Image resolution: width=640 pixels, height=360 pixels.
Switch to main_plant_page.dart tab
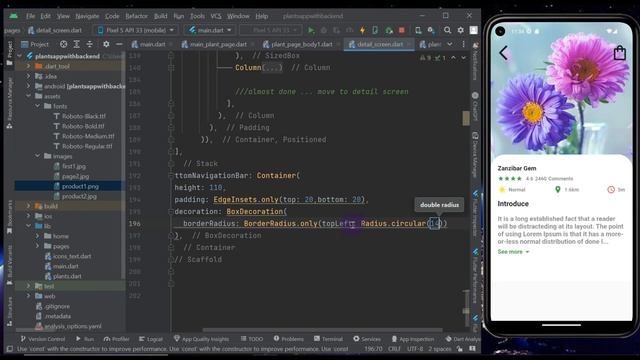(218, 44)
